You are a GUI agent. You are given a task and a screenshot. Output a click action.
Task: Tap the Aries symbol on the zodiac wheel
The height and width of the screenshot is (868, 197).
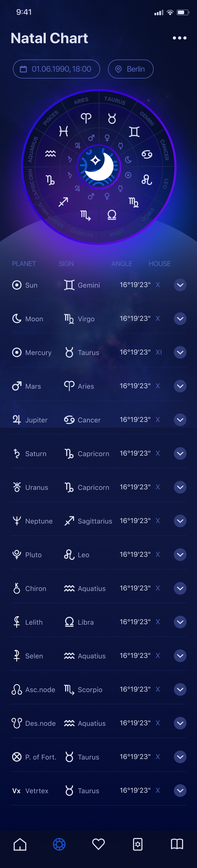point(86,118)
